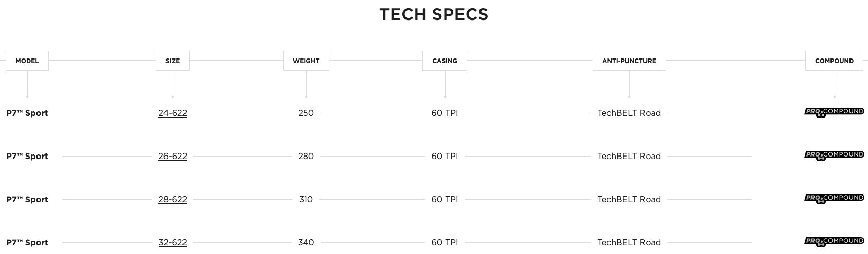Click the WEIGHT column header
This screenshot has height=254, width=868.
click(x=306, y=61)
